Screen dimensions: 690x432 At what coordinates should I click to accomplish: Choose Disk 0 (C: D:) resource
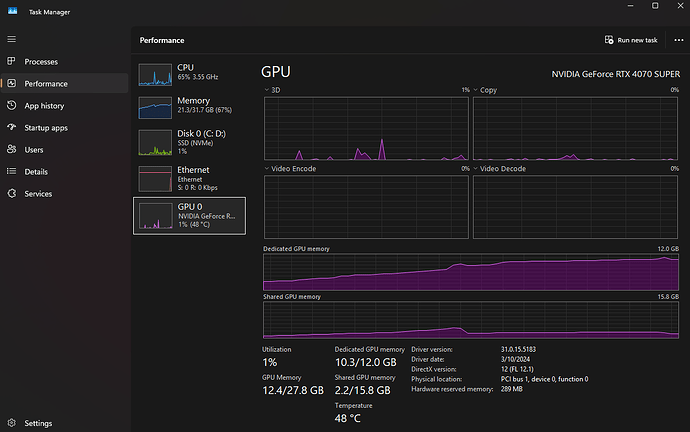pos(188,141)
